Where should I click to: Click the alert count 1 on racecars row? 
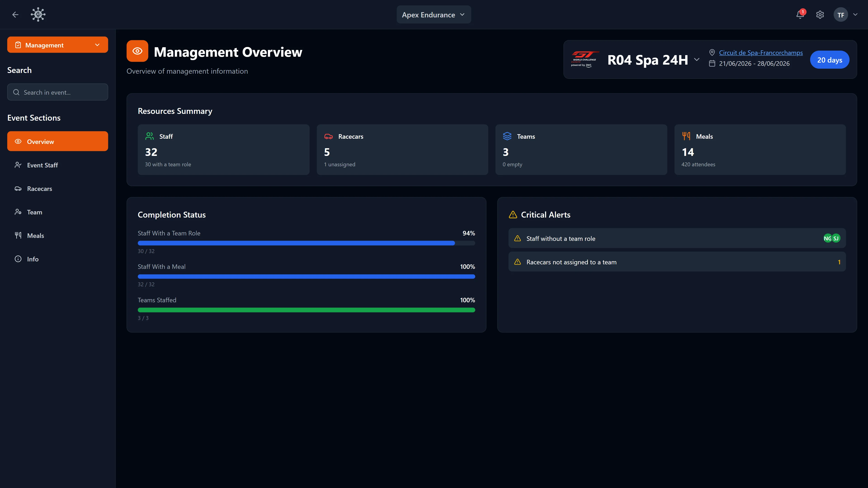tap(839, 262)
